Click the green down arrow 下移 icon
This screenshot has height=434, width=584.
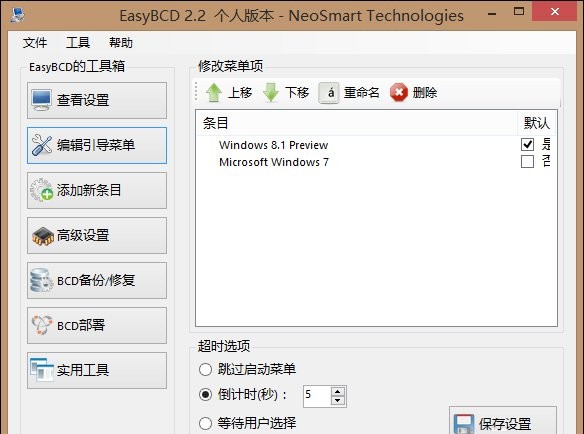pyautogui.click(x=271, y=92)
